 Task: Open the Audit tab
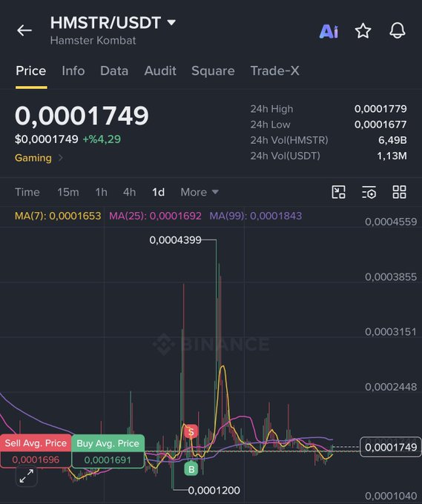pos(160,70)
